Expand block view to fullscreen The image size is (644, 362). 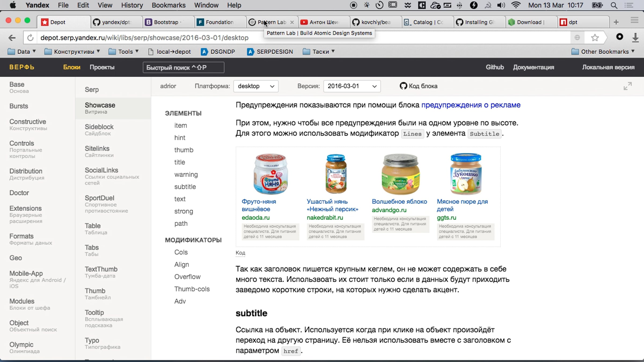[627, 86]
